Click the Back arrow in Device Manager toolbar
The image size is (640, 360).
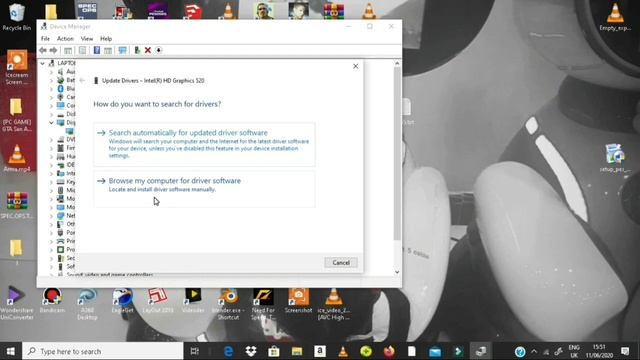click(x=43, y=50)
